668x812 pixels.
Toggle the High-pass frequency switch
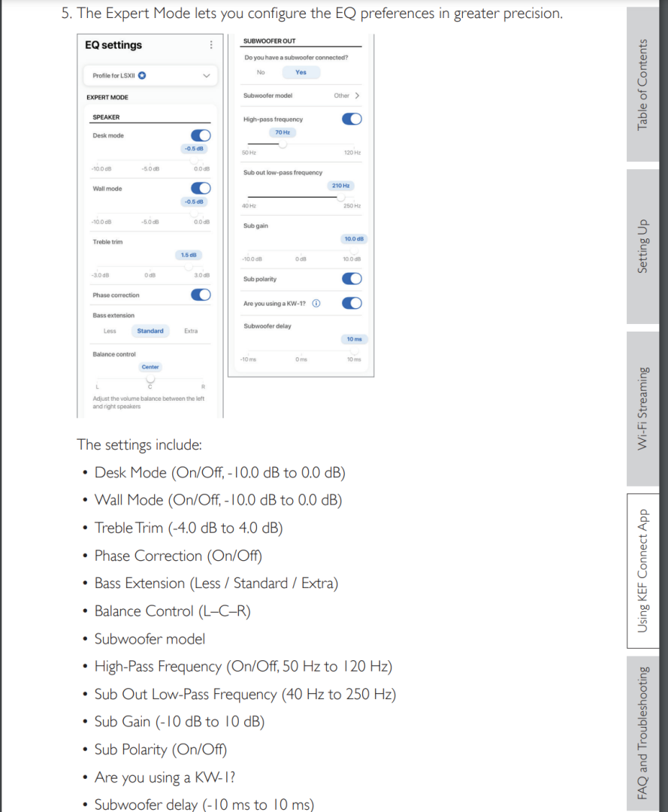click(x=352, y=119)
